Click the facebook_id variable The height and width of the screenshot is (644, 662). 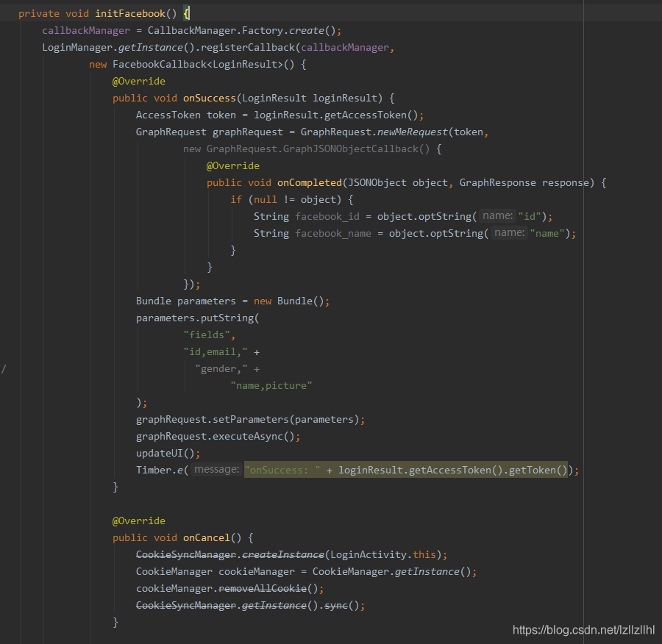(x=327, y=216)
